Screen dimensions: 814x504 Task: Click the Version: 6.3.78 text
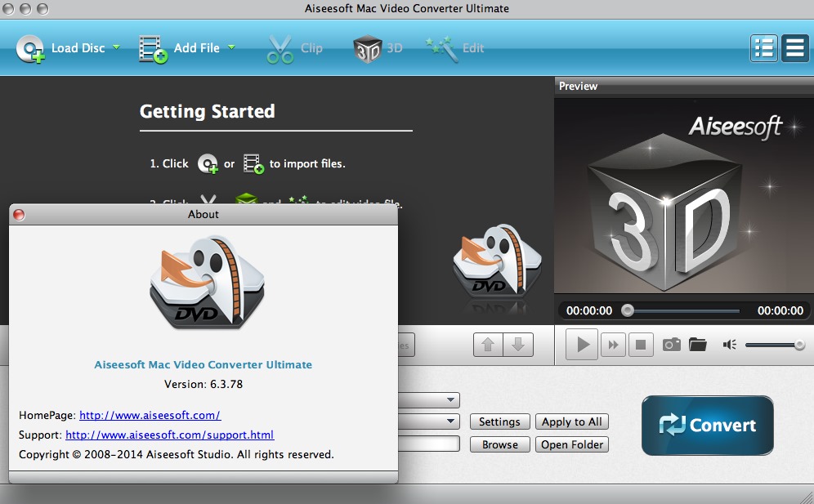[x=203, y=384]
